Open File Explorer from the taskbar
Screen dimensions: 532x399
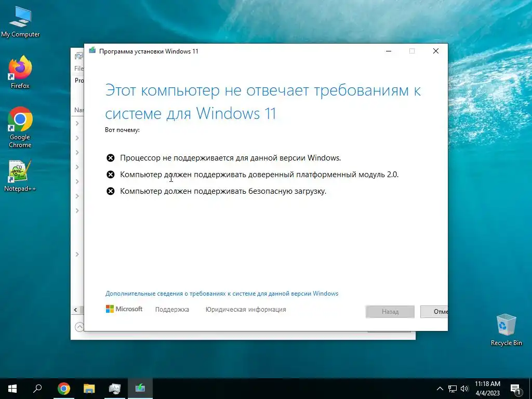click(x=89, y=389)
